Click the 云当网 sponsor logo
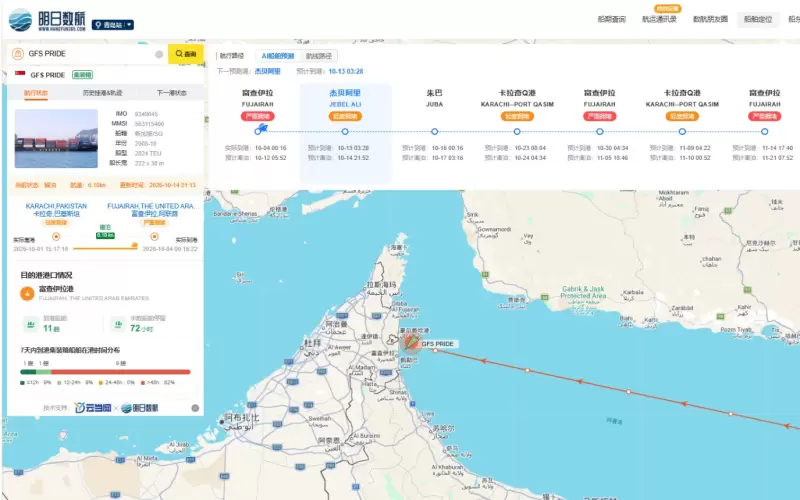This screenshot has width=800, height=500. click(x=93, y=408)
